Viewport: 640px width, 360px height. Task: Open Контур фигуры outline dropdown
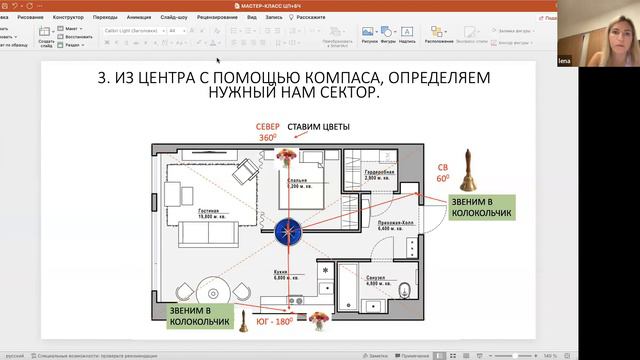[x=512, y=42]
